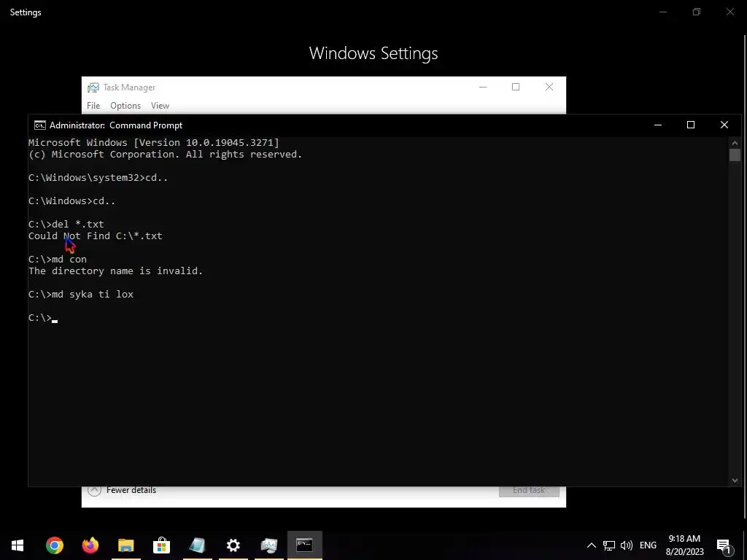This screenshot has width=747, height=560.
Task: Close the Task Manager window
Action: (549, 87)
